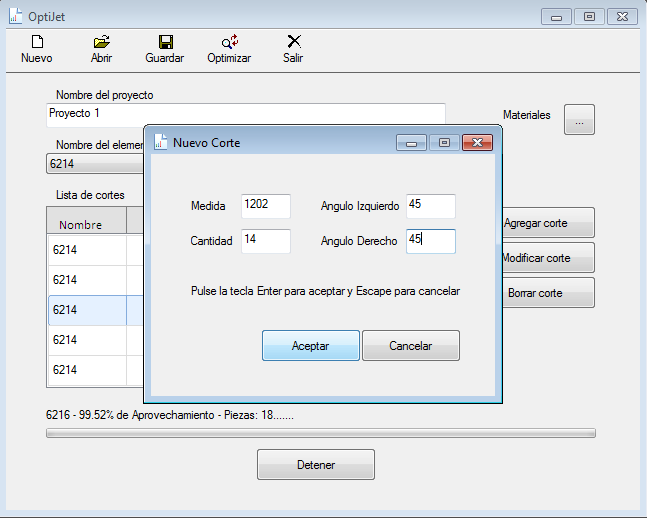
Task: Click the Borrar corte button
Action: (x=548, y=293)
